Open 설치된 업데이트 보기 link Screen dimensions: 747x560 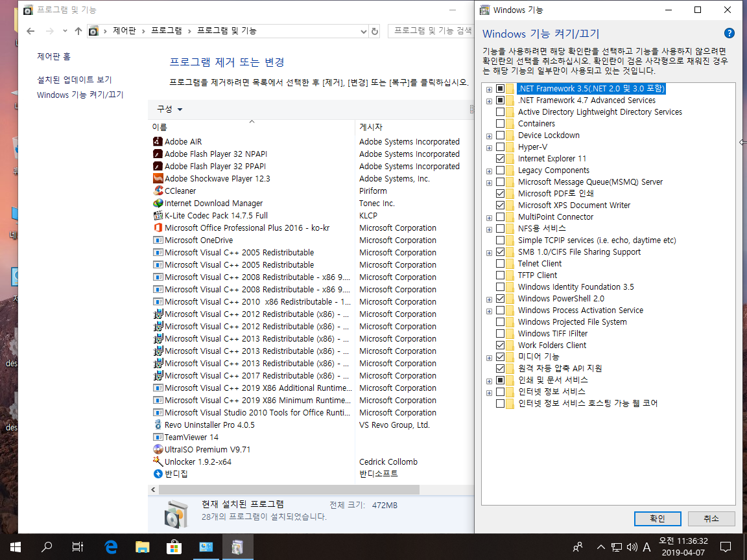[x=75, y=80]
